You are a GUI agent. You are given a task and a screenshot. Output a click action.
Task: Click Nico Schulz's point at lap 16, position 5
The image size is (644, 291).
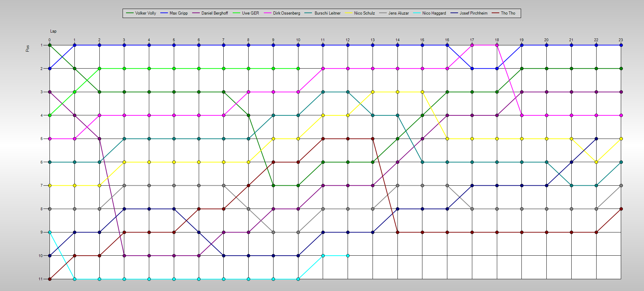(447, 139)
